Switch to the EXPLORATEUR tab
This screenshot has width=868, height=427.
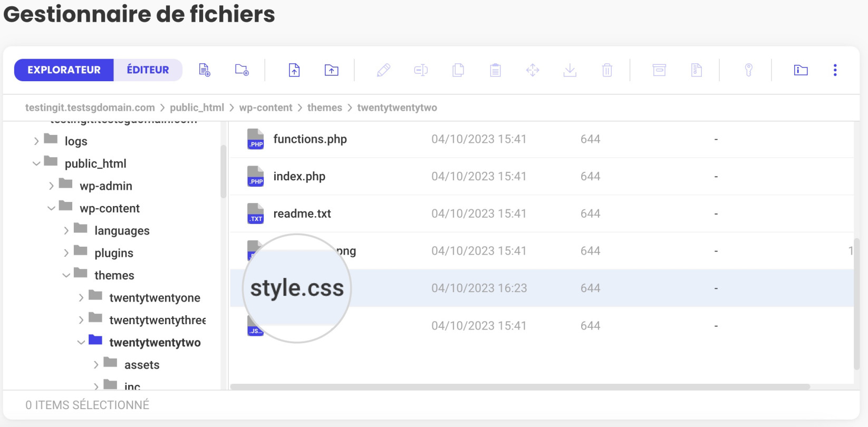point(64,70)
